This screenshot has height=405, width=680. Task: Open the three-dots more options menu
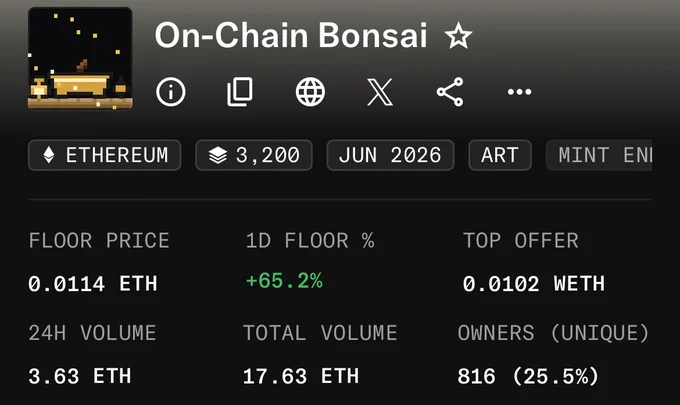pyautogui.click(x=520, y=91)
